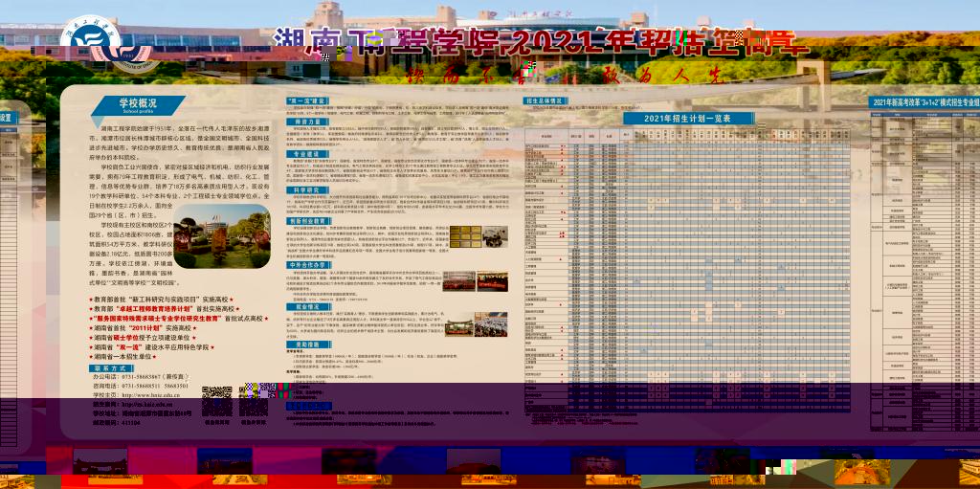
Task: Click the 招生总体情况 heading
Action: (546, 100)
